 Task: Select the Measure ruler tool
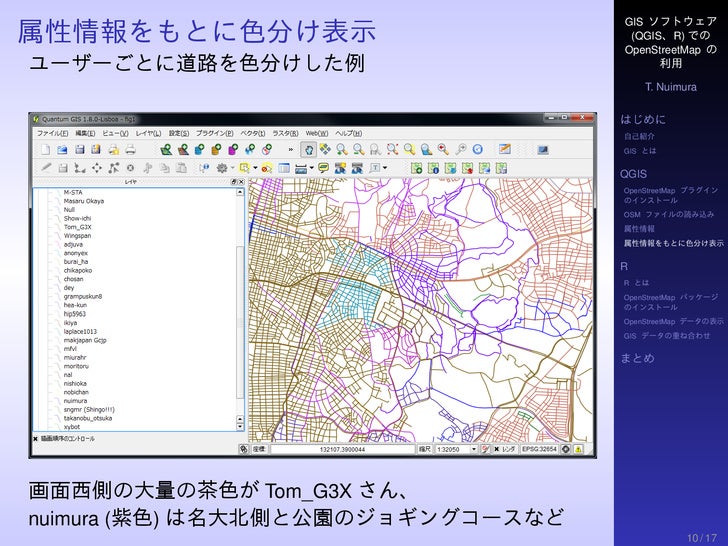(300, 168)
